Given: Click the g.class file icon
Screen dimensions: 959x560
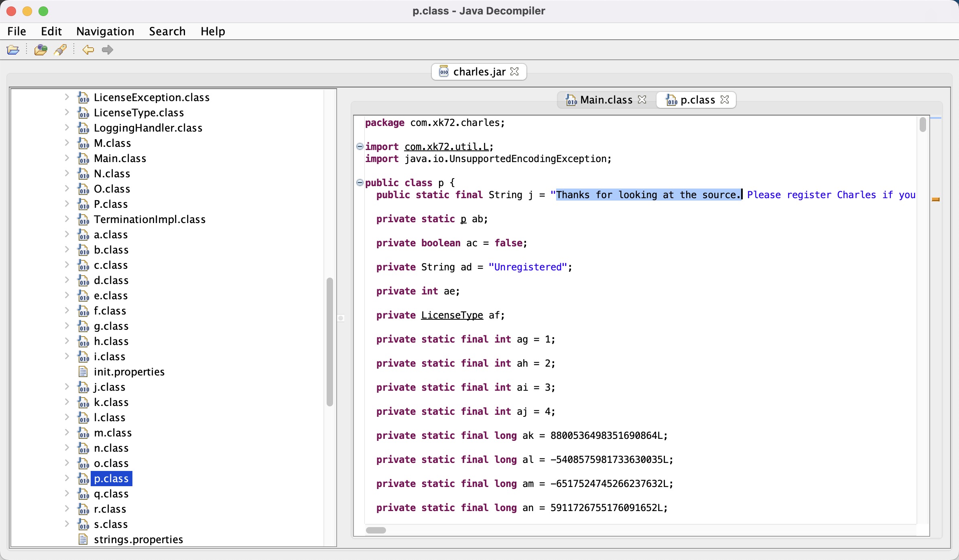Looking at the screenshot, I should coord(83,326).
